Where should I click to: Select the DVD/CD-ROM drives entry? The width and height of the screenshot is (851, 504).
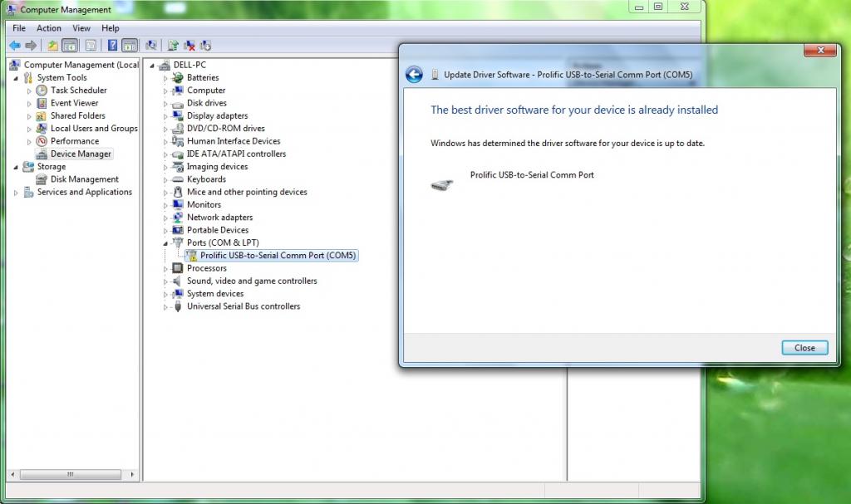click(226, 129)
